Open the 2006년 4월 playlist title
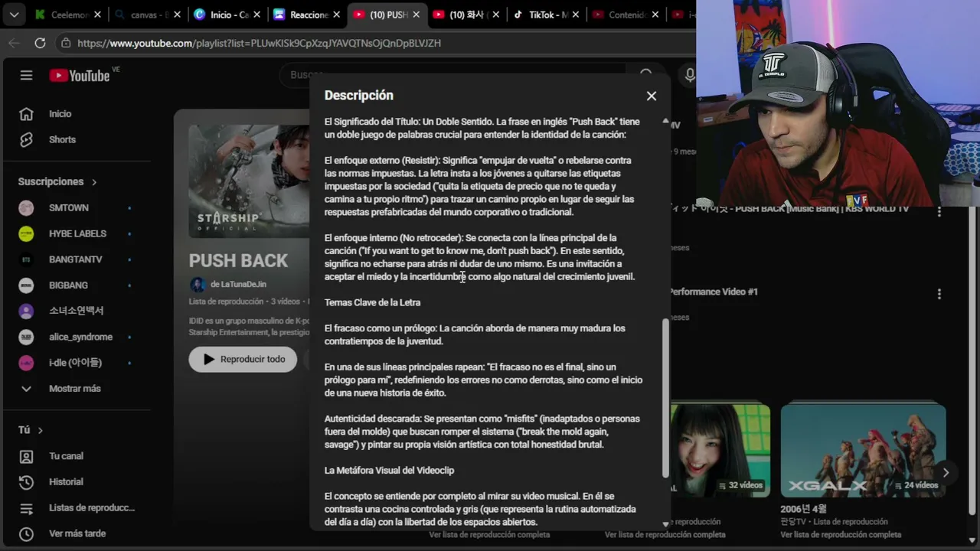The width and height of the screenshot is (980, 551). point(803,509)
